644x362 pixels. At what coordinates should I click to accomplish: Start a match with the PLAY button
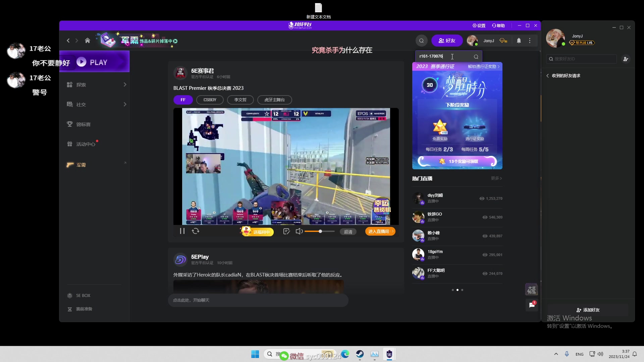click(94, 62)
